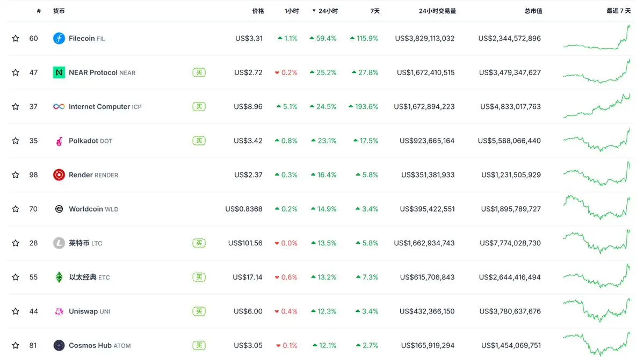The image size is (644, 357).
Task: Click the Filecoin coin logo
Action: (59, 38)
